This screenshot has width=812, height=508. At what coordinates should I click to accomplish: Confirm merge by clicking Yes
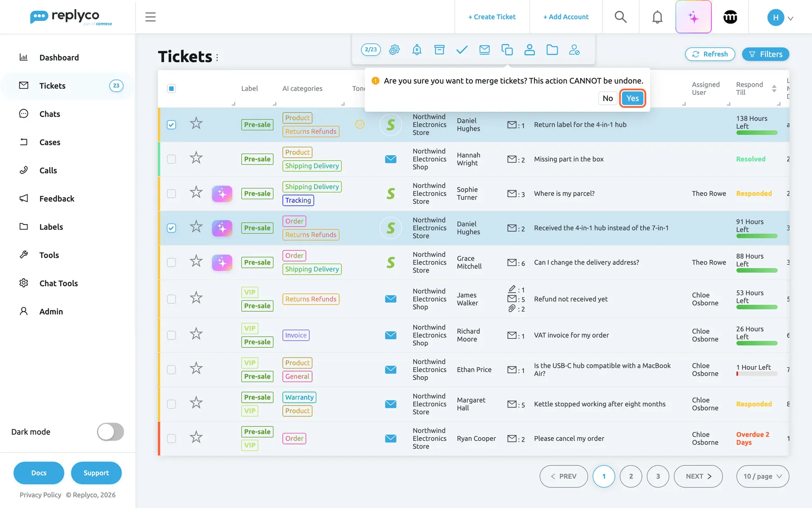(632, 98)
